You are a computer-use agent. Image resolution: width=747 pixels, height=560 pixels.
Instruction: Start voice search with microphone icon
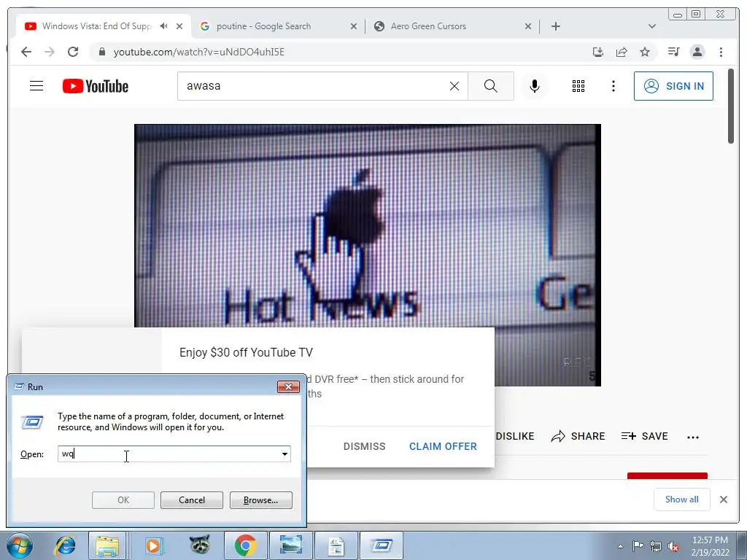click(x=535, y=86)
